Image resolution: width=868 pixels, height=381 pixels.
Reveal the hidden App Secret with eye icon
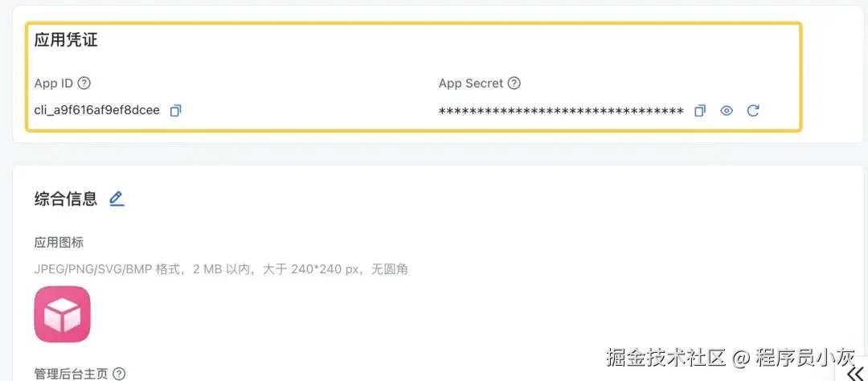coord(727,111)
